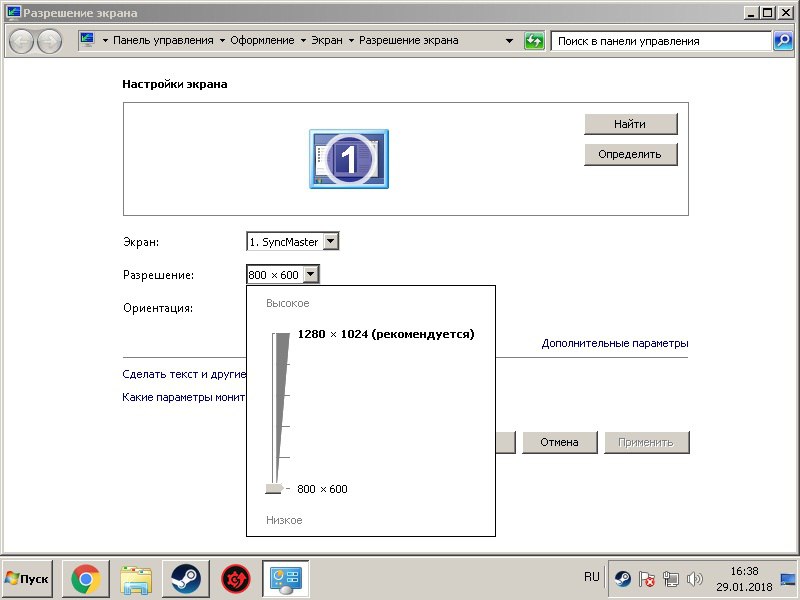This screenshot has height=600, width=800.
Task: Open the file Explorer folder in taskbar
Action: tap(135, 578)
